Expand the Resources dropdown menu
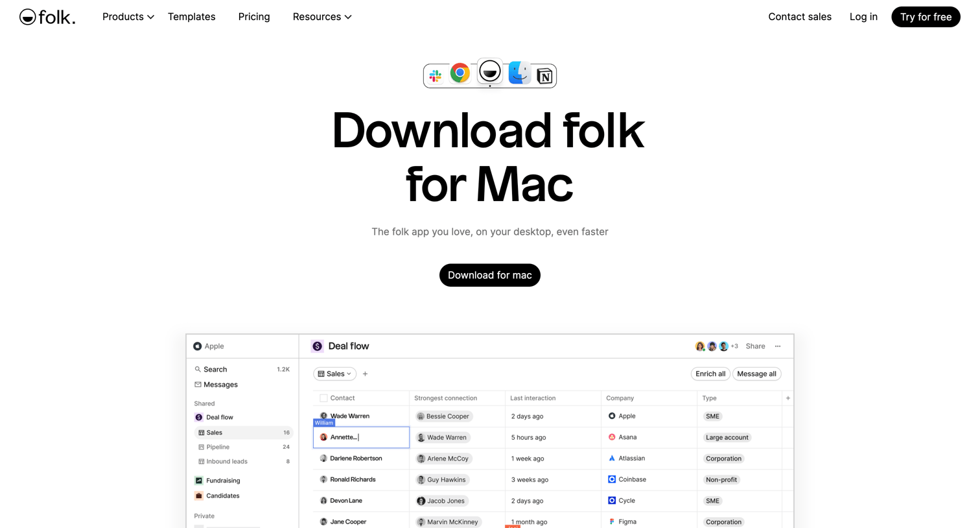The image size is (980, 528). [322, 17]
